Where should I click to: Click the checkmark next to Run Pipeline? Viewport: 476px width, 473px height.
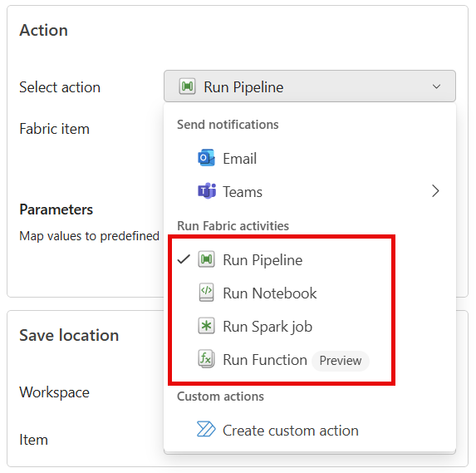click(x=184, y=259)
